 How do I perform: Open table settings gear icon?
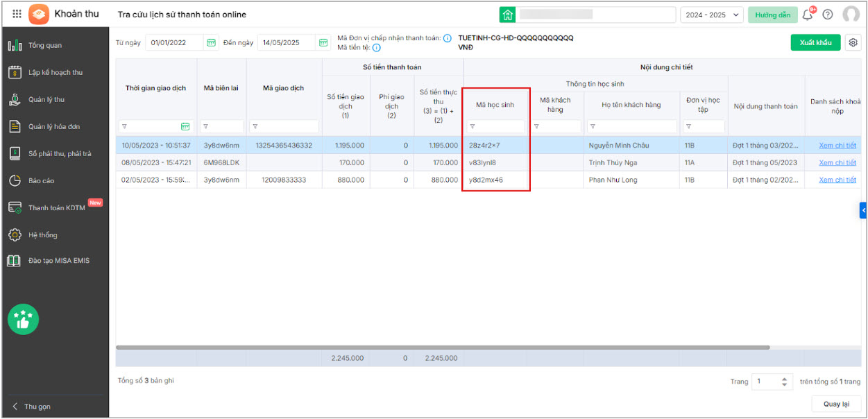pyautogui.click(x=853, y=42)
